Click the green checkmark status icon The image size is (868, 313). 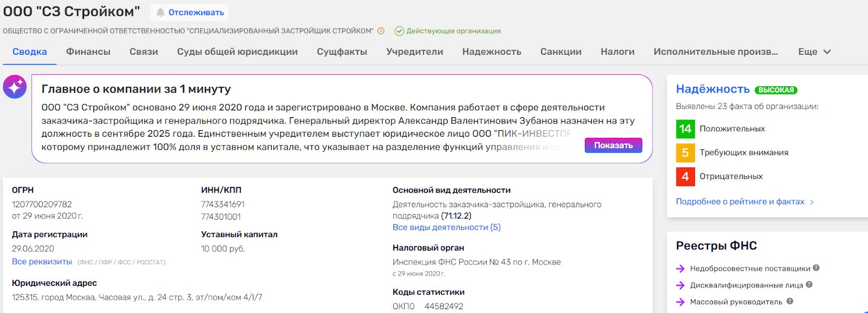pos(399,31)
